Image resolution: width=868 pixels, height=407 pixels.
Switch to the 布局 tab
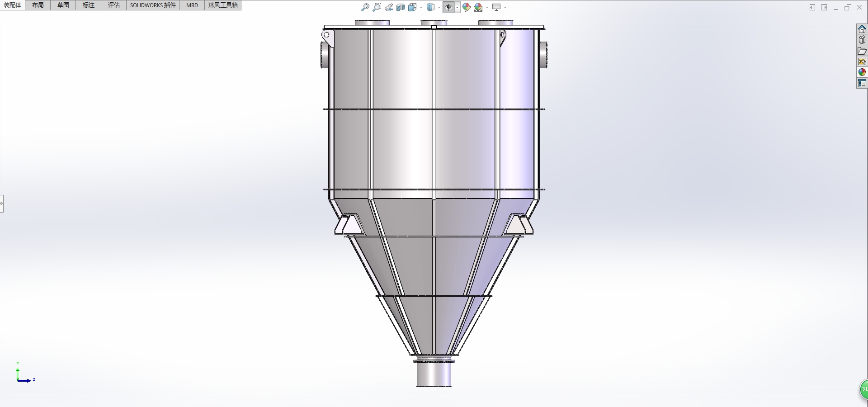(38, 5)
